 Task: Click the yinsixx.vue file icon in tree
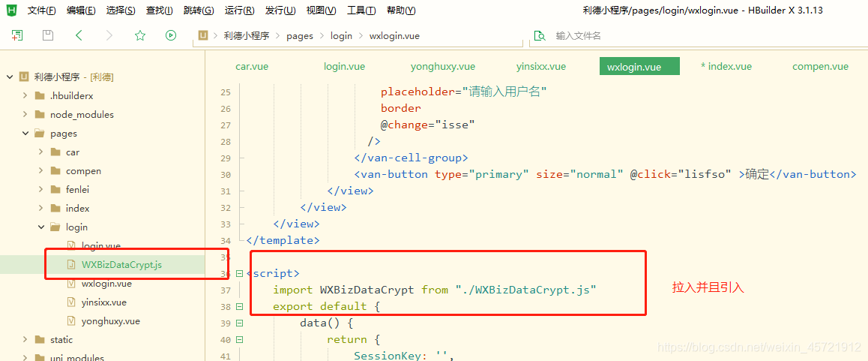[x=70, y=302]
